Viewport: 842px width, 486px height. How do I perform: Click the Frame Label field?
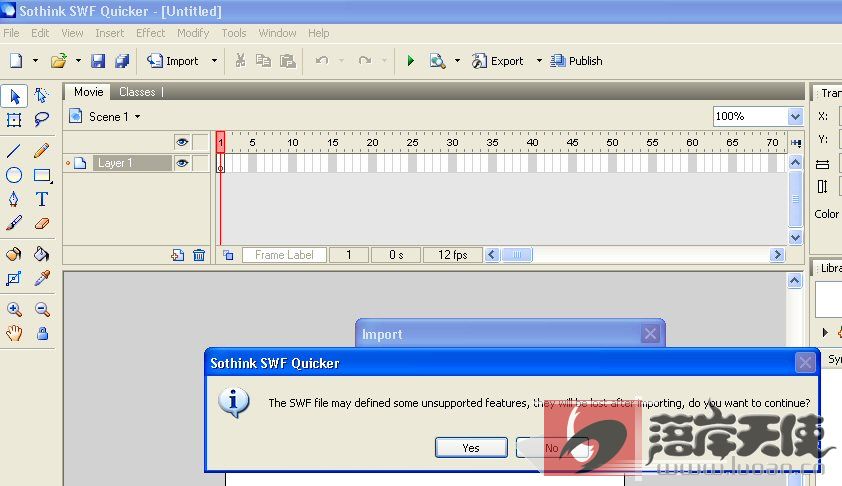tap(284, 255)
